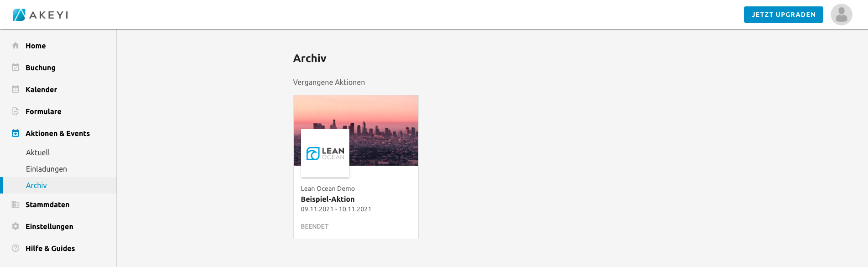Open the Kalender menu item
The height and width of the screenshot is (267, 868).
(x=41, y=89)
